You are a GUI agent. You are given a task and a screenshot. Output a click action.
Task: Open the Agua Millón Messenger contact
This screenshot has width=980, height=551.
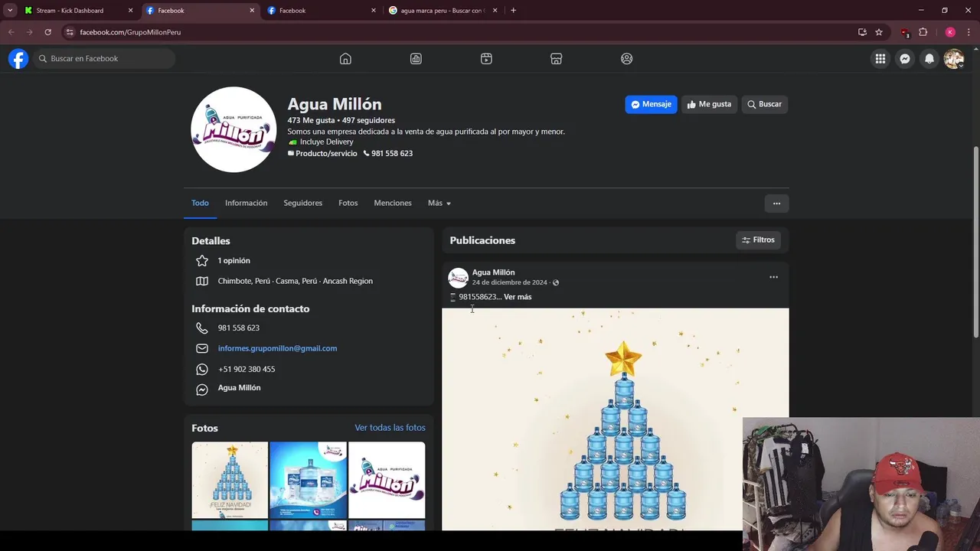point(239,388)
